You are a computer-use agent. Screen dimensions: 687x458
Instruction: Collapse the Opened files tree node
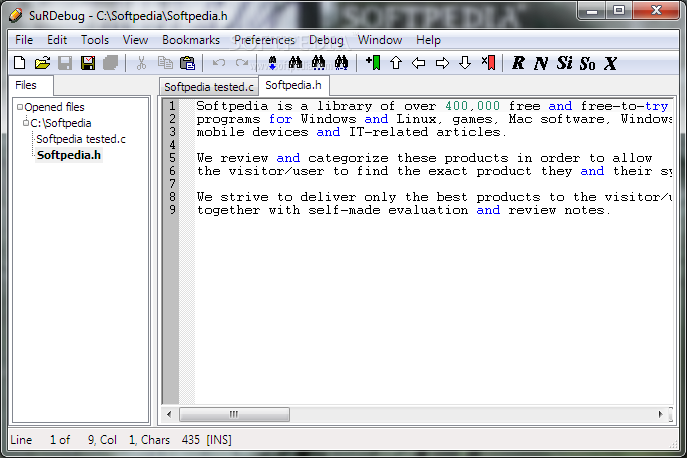(20, 107)
